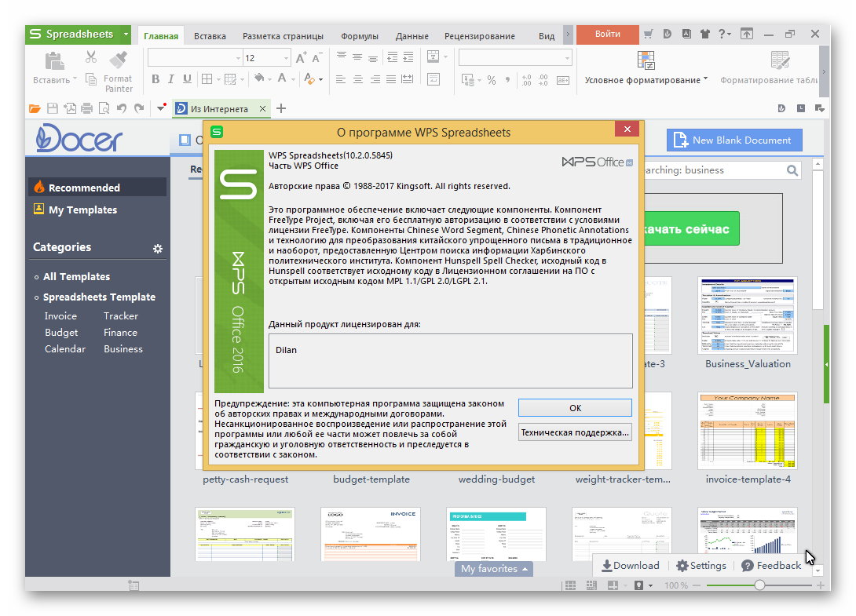This screenshot has height=616, width=856.
Task: Toggle Underline formatting button
Action: [x=187, y=79]
